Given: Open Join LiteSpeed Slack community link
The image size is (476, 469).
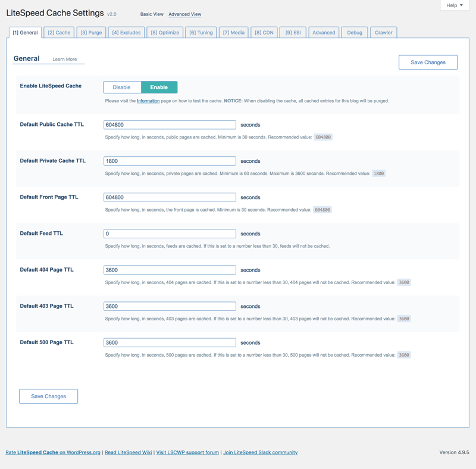Looking at the screenshot, I should pyautogui.click(x=261, y=452).
